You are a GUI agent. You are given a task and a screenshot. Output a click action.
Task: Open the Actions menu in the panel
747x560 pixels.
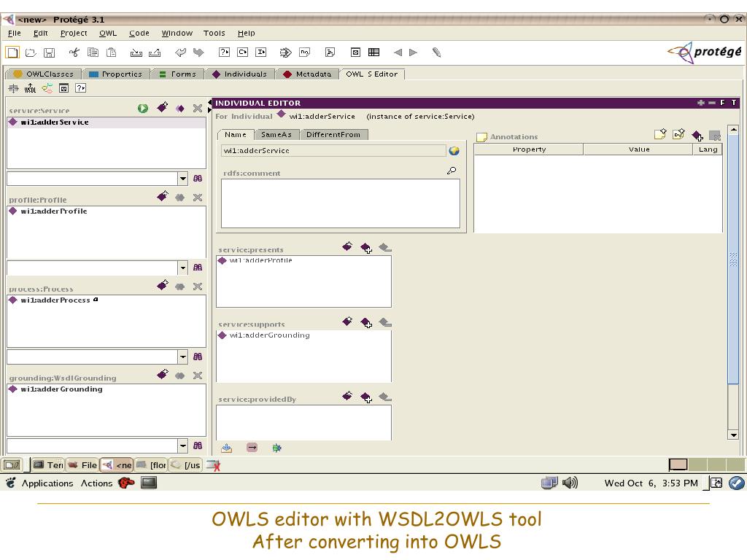click(97, 483)
